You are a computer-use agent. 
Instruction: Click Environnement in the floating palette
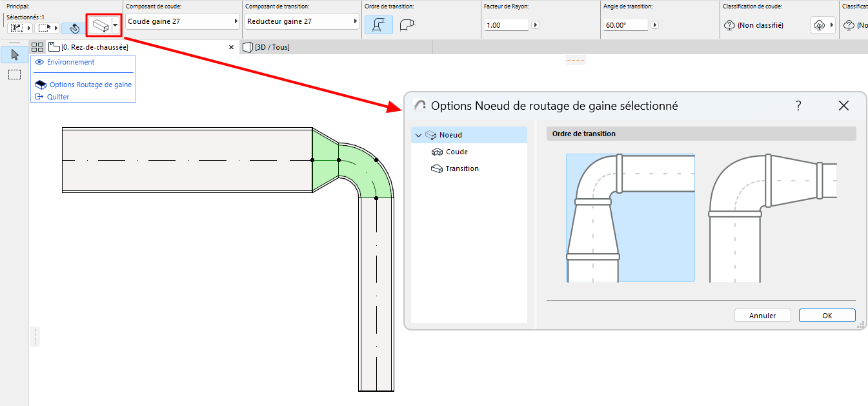pos(70,62)
